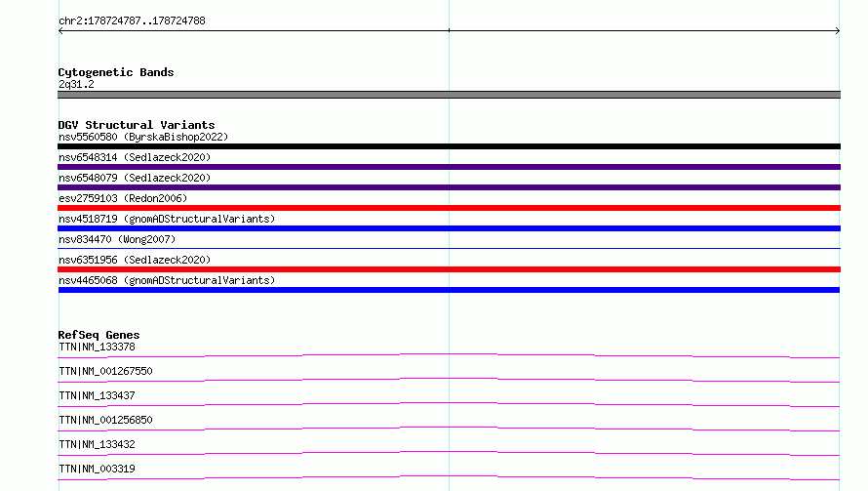Open the RefSeq Genes track title

tap(99, 335)
